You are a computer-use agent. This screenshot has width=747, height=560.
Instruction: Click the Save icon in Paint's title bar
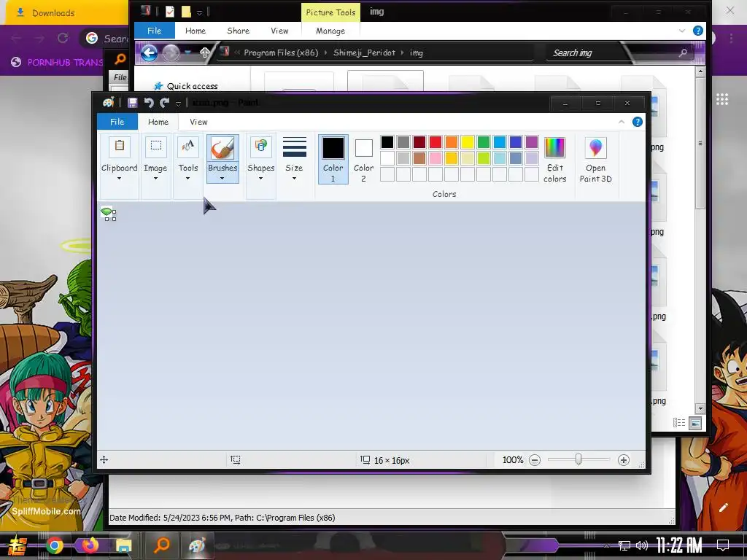(133, 102)
